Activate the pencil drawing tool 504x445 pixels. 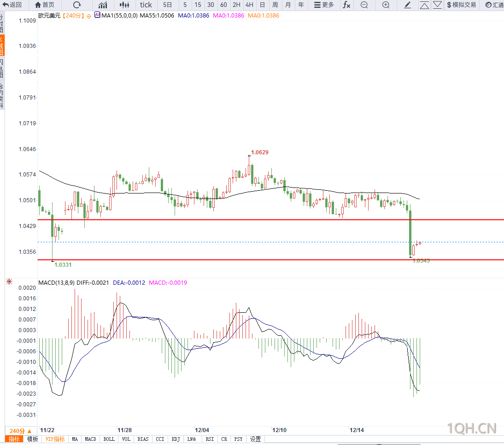pos(407,5)
